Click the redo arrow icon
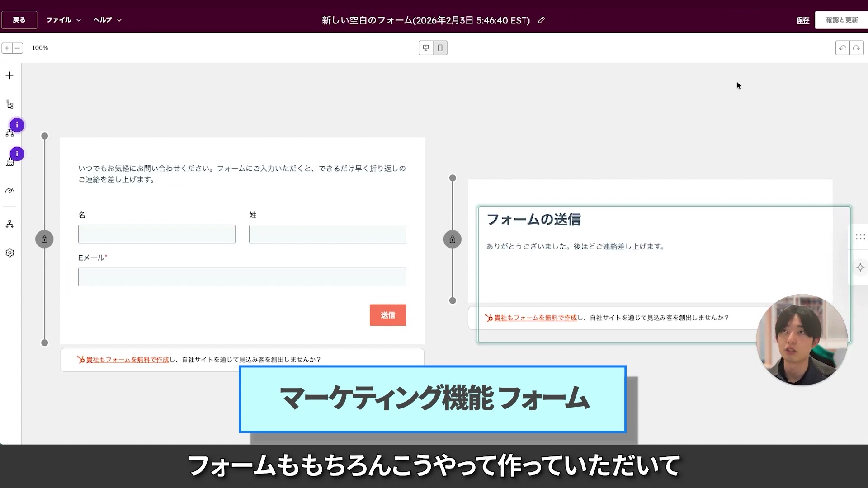Screen dimensions: 868x488 coord(857,48)
